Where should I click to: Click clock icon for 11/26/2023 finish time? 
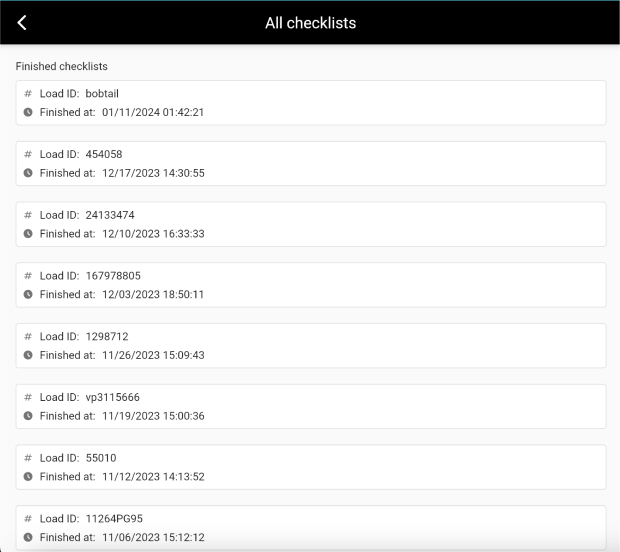[x=28, y=355]
